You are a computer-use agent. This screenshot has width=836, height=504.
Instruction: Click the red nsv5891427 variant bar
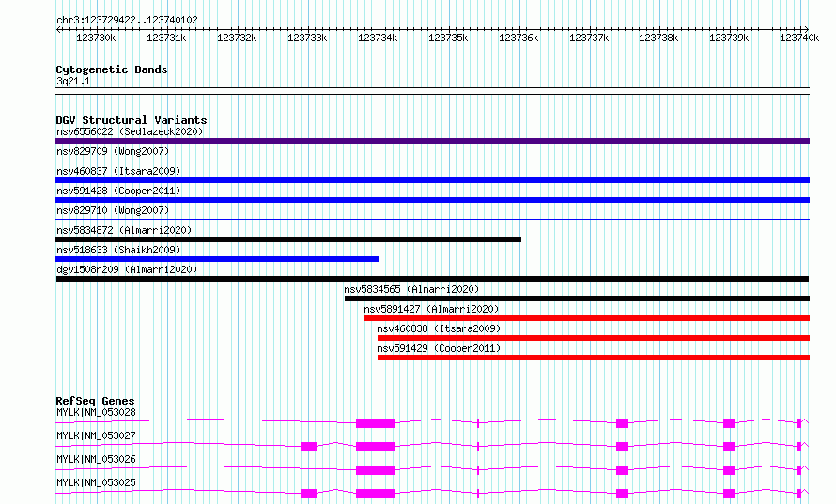coord(587,318)
